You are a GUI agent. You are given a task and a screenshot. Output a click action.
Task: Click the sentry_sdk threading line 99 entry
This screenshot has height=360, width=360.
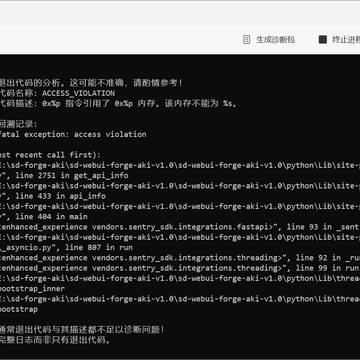point(180,268)
